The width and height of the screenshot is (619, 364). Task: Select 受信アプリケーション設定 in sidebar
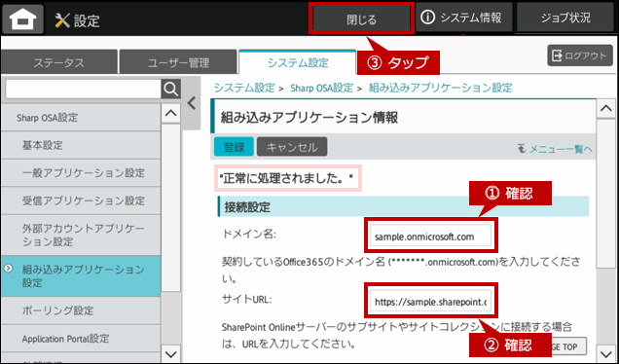click(81, 200)
